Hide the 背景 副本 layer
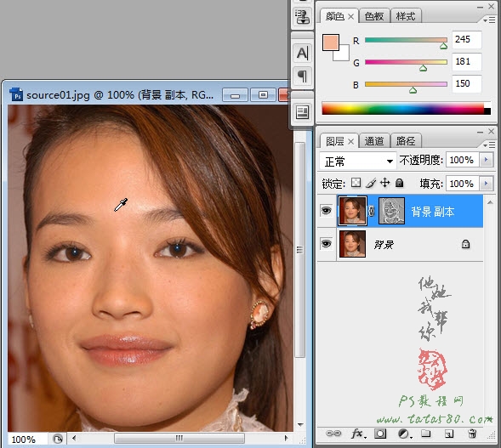Screen dimensions: 501x448 tap(327, 211)
